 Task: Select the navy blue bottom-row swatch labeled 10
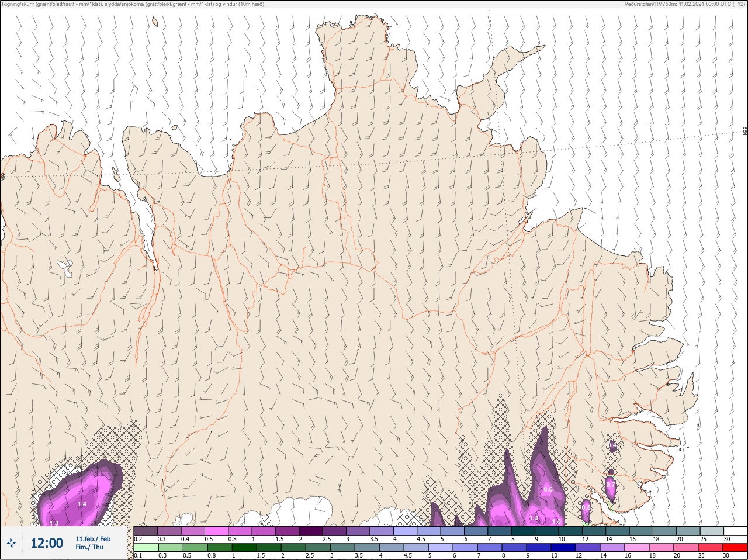[x=563, y=548]
